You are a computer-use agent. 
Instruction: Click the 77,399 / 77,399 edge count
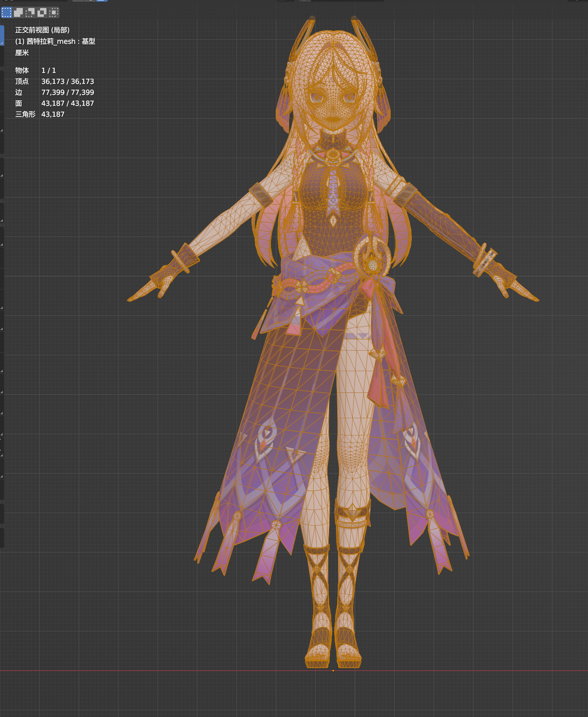pos(67,92)
